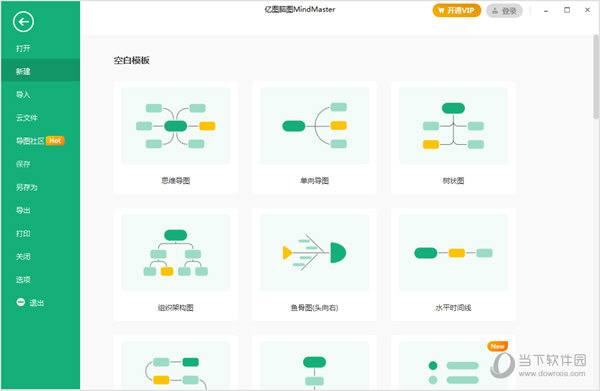The width and height of the screenshot is (600, 391).
Task: Pick the 单向导图 template card
Action: click(x=315, y=138)
